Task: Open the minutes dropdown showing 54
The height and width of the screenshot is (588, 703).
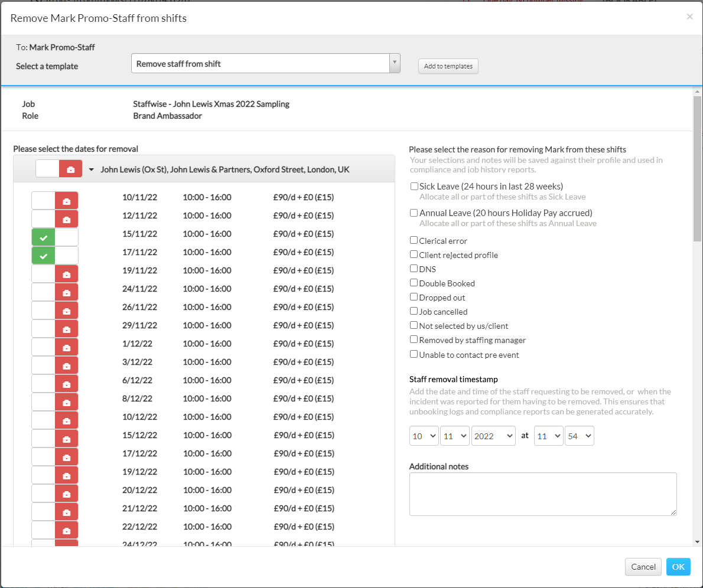Action: pyautogui.click(x=579, y=436)
